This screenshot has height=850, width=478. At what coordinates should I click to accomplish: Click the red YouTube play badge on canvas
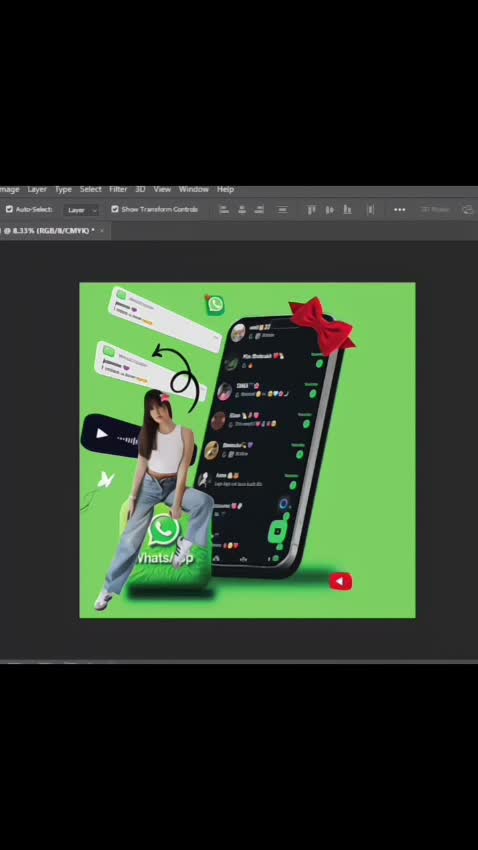pos(341,582)
